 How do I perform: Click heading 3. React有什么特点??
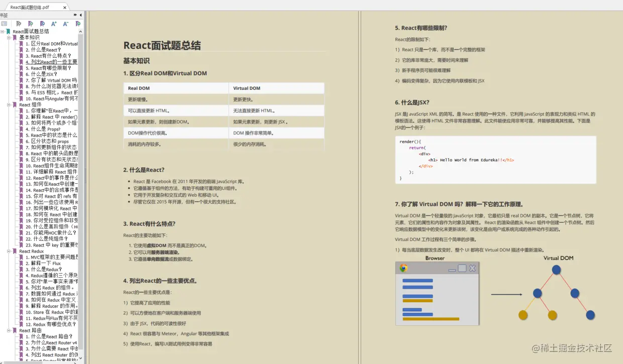pos(149,224)
